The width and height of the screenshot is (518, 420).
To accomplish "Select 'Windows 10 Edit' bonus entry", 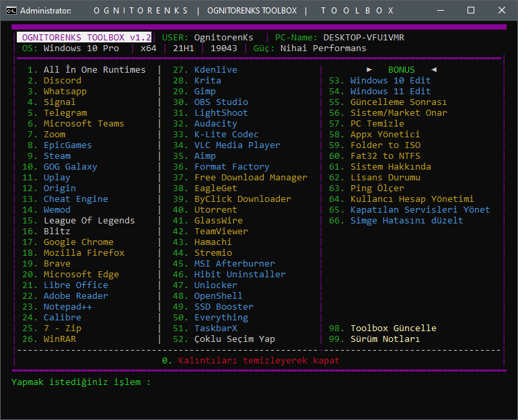I will [390, 81].
